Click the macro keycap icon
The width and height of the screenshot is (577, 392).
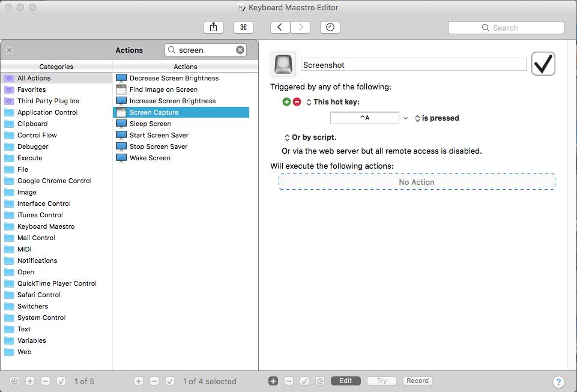pyautogui.click(x=283, y=64)
